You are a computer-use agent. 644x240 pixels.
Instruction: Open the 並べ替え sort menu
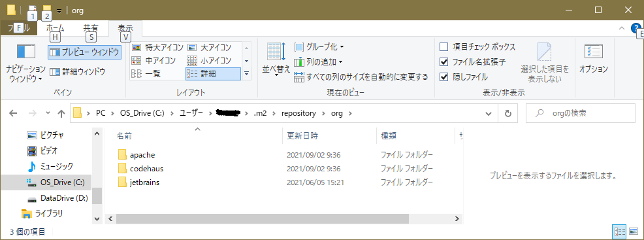(276, 60)
